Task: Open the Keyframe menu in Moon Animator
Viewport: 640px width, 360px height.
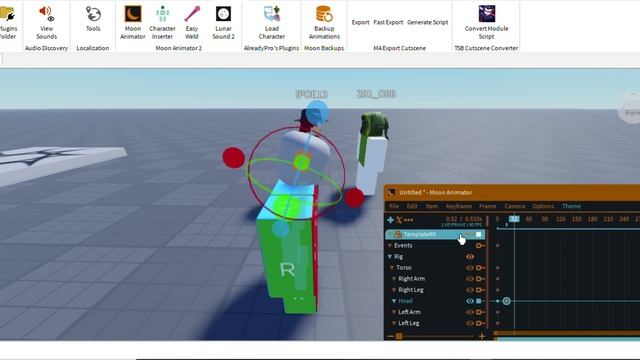Action: point(459,206)
